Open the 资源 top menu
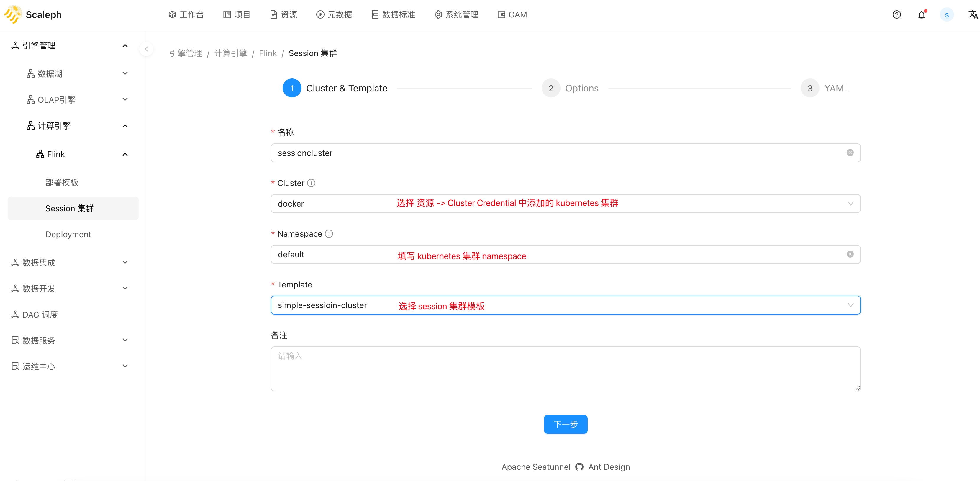This screenshot has height=481, width=980. 283,15
